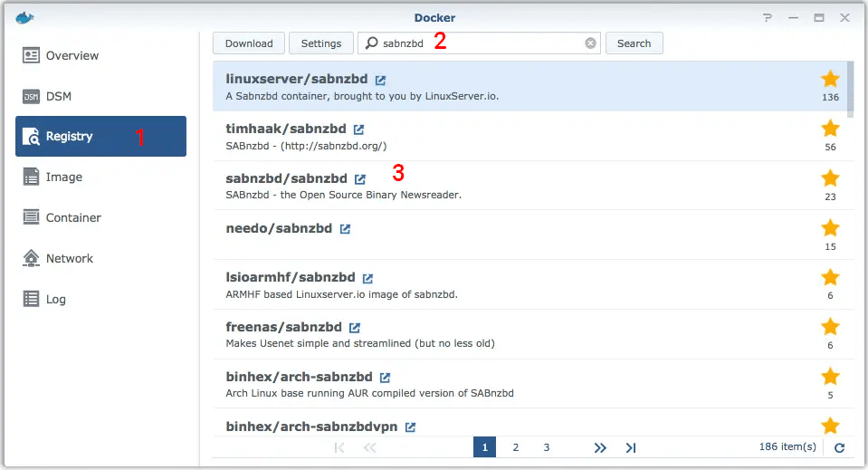
Task: Open external link for timhaak/sabnzbd
Action: pos(358,129)
